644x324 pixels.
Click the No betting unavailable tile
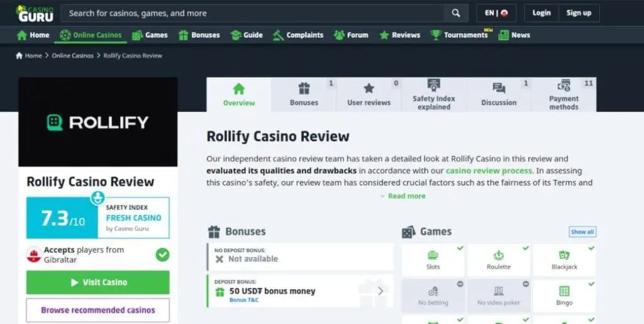click(x=433, y=296)
